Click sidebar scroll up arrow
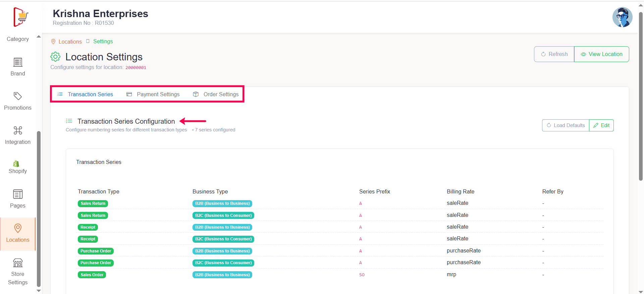 point(39,37)
